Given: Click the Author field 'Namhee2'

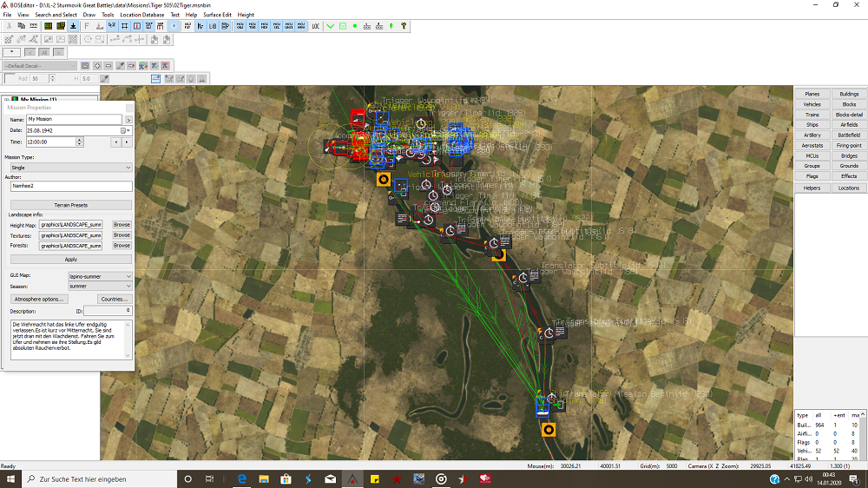Looking at the screenshot, I should click(x=71, y=187).
